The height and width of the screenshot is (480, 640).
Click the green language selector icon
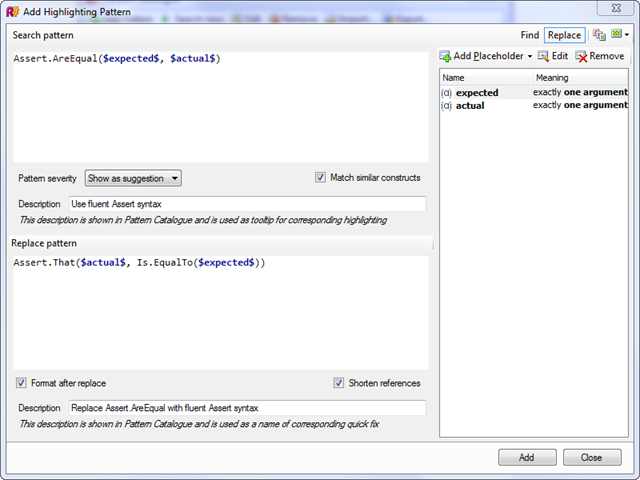615,35
